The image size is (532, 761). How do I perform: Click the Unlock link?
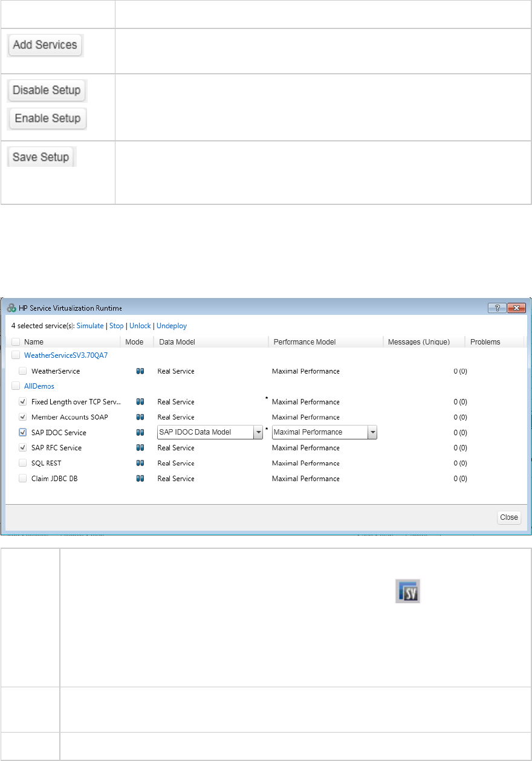[x=140, y=326]
